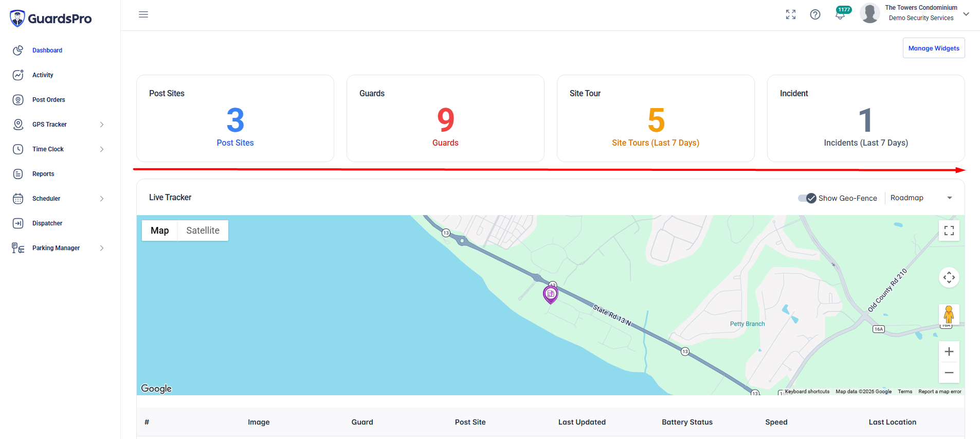The width and height of the screenshot is (980, 439).
Task: Click the Parking Manager icon
Action: (x=18, y=248)
